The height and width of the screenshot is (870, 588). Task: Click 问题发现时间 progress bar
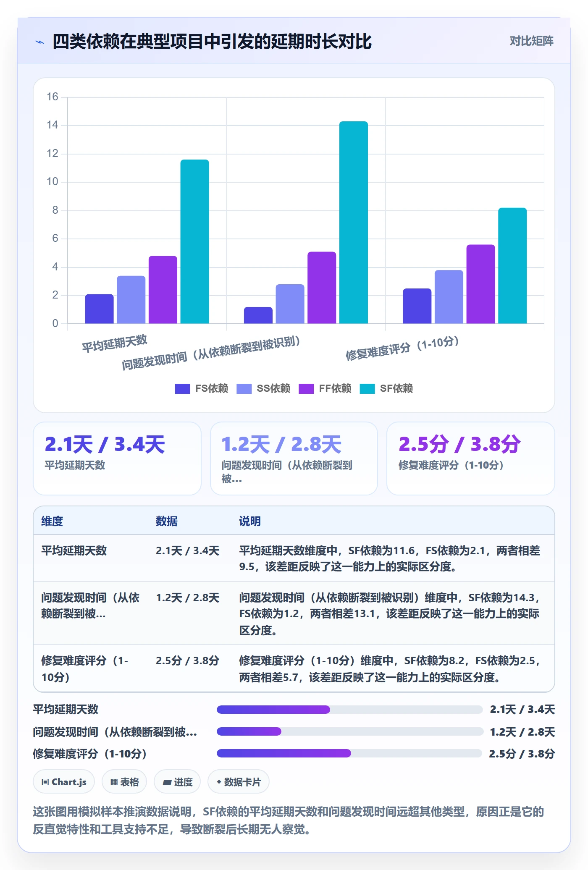click(x=349, y=731)
